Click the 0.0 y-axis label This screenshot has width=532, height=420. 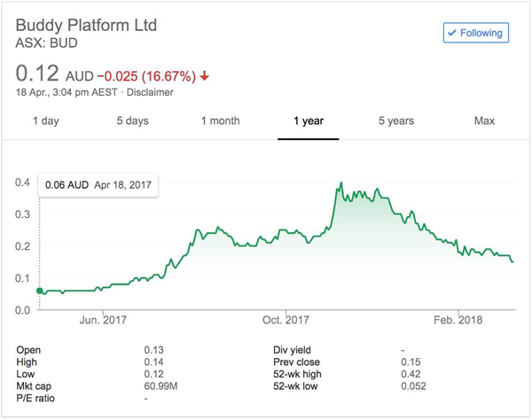(x=22, y=310)
